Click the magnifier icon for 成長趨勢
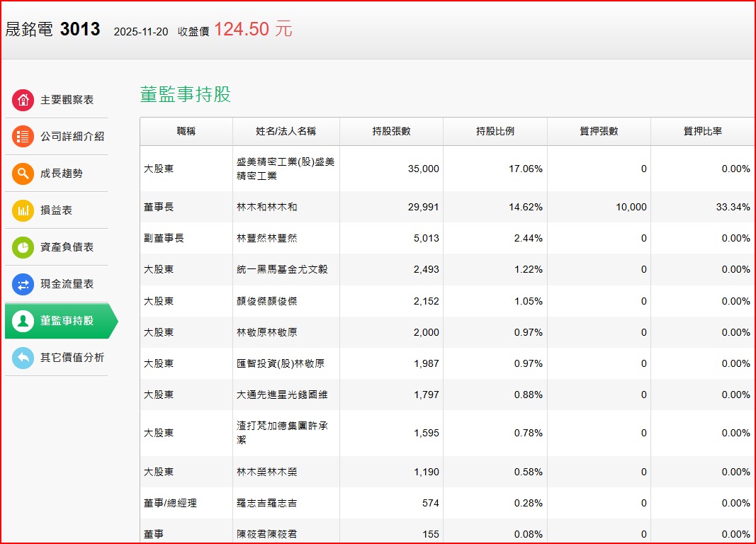The image size is (756, 544). tap(23, 174)
